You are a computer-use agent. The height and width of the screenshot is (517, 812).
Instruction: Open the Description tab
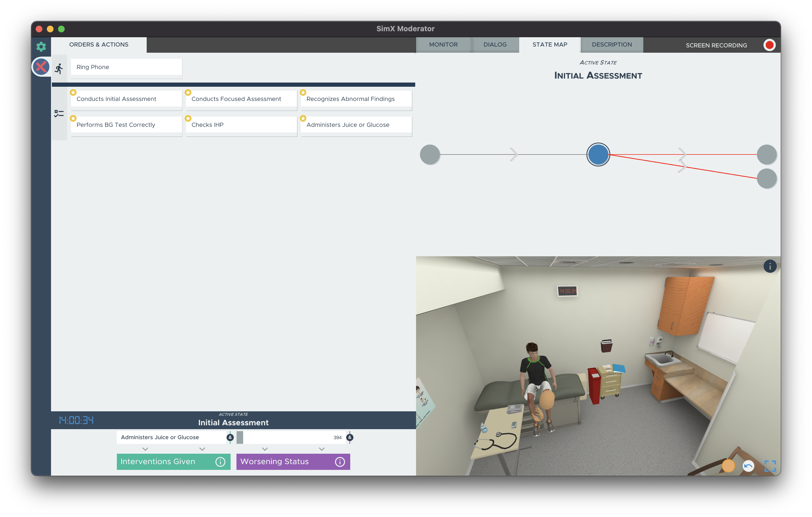(x=611, y=45)
